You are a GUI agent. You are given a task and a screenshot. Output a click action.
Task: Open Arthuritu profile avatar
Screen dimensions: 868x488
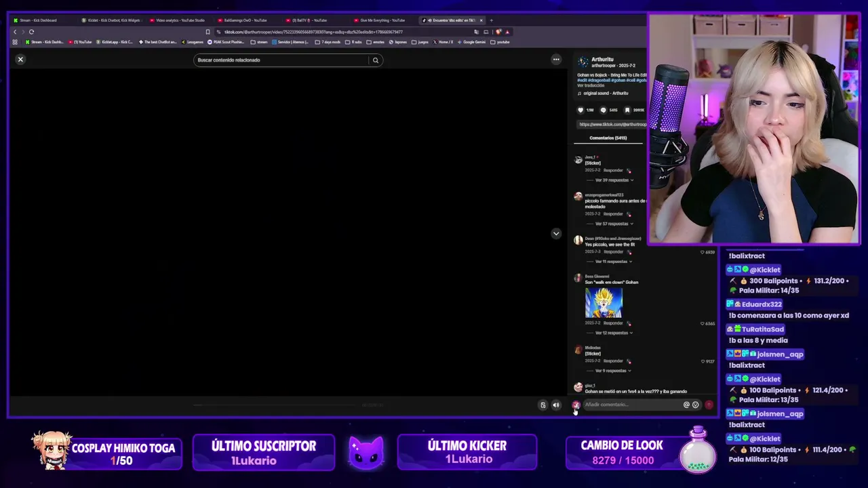pyautogui.click(x=583, y=62)
